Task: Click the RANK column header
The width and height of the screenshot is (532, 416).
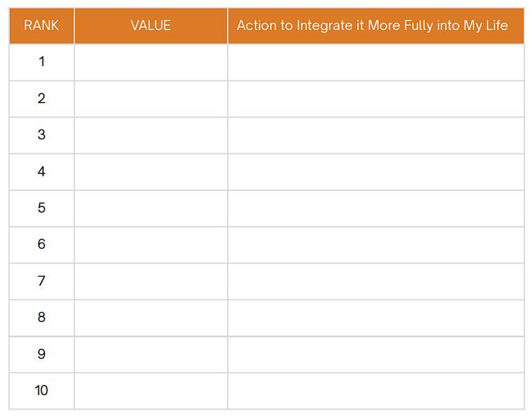Action: pos(41,26)
